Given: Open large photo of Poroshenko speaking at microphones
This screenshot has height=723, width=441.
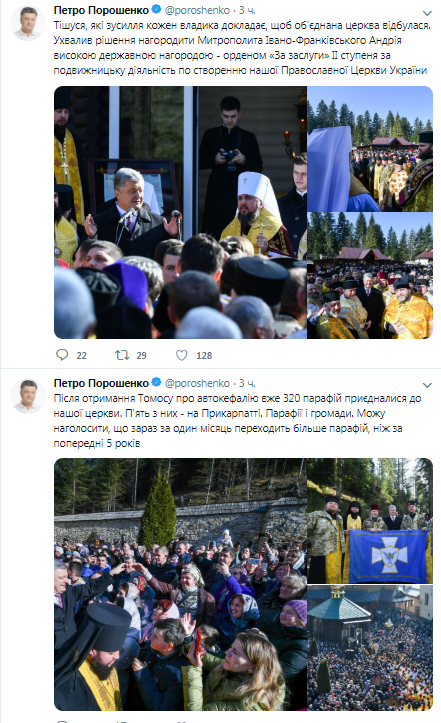Looking at the screenshot, I should pyautogui.click(x=180, y=212).
